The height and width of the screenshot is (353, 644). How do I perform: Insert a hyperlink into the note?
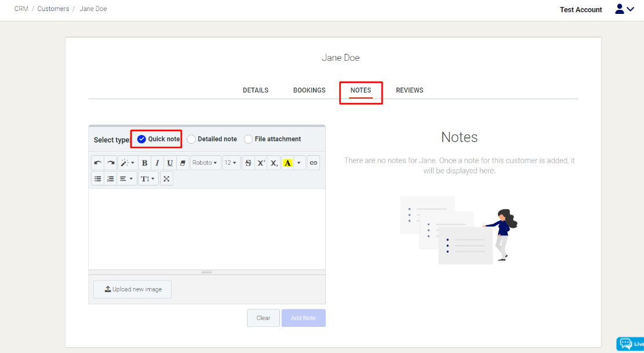point(313,162)
